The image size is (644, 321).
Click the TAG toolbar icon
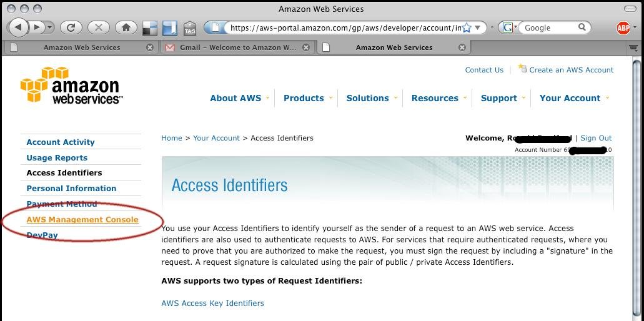click(190, 28)
